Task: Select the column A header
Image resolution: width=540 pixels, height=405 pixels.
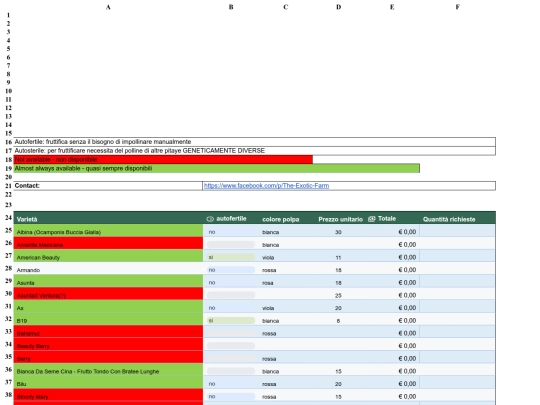Action: pos(108,7)
